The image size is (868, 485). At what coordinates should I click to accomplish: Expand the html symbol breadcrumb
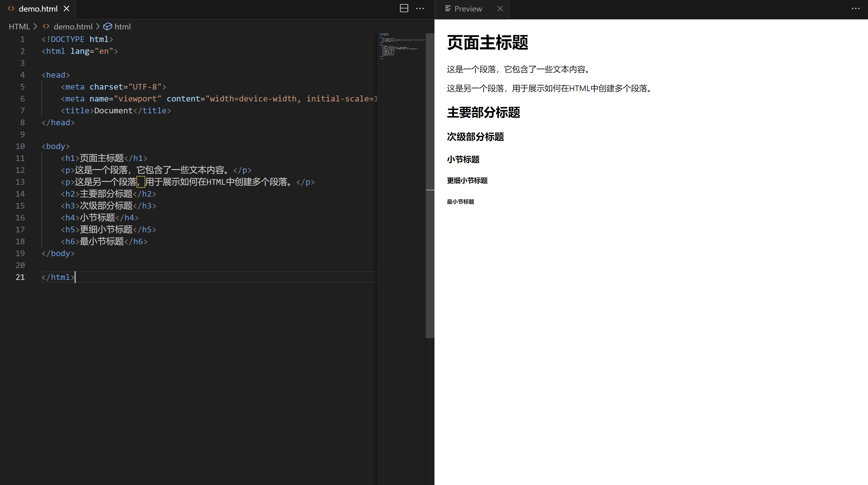pos(122,27)
